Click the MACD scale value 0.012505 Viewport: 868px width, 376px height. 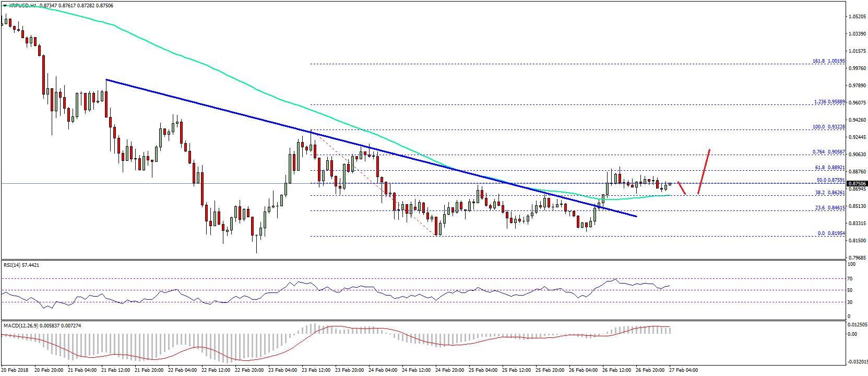click(x=858, y=324)
